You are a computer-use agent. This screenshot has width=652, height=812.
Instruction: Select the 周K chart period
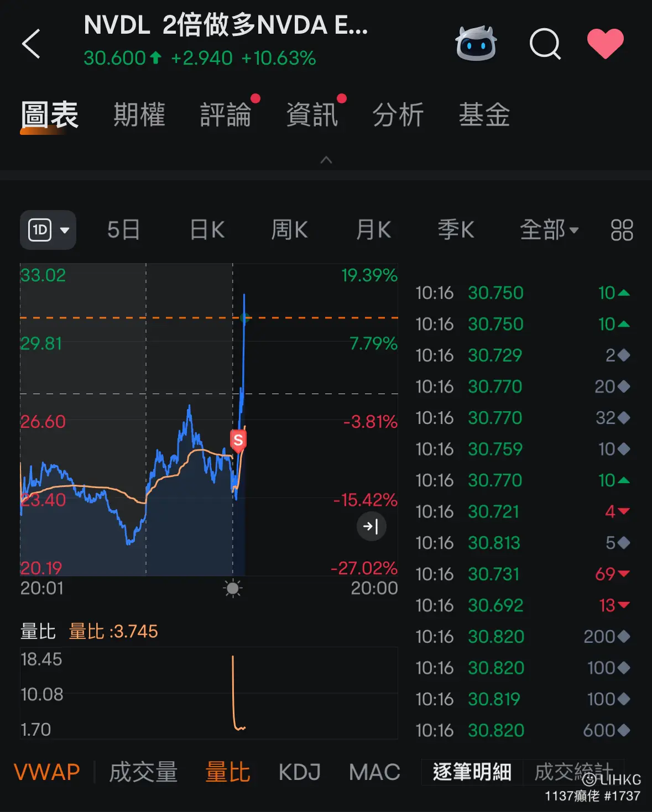click(x=290, y=230)
